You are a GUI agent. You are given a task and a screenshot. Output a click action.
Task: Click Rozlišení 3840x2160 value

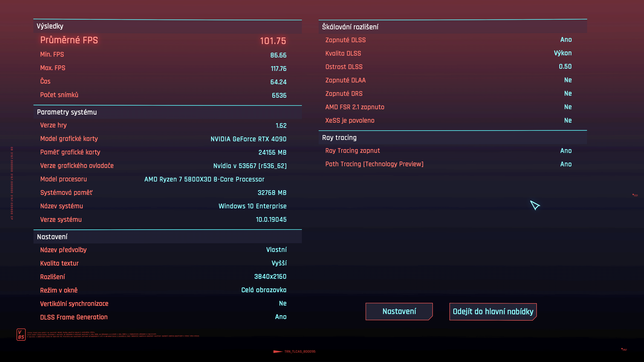270,277
